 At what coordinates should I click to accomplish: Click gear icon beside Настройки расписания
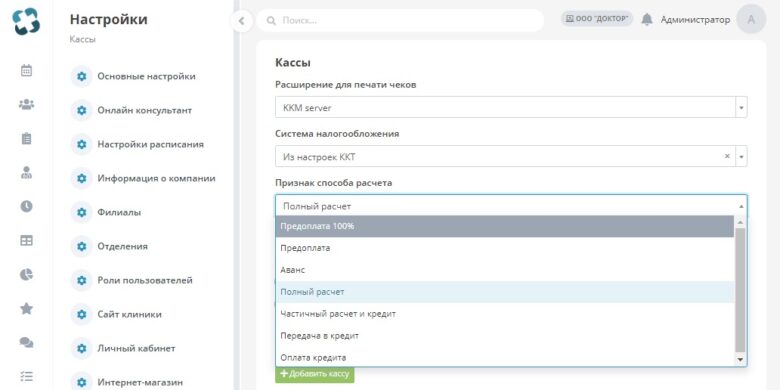tap(82, 144)
